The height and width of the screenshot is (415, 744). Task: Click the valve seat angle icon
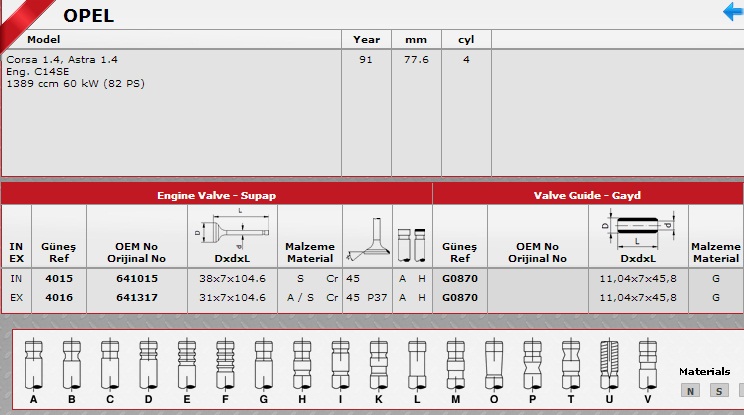point(365,238)
